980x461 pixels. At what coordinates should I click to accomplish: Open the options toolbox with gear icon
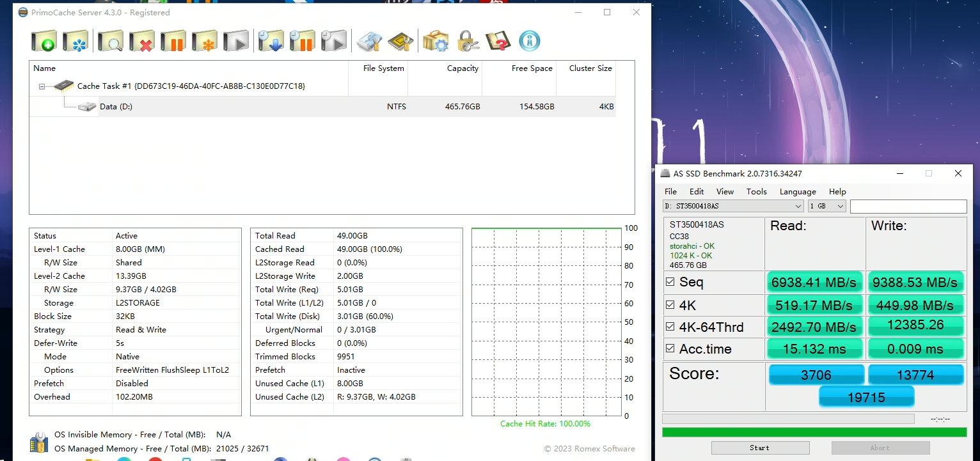point(436,42)
